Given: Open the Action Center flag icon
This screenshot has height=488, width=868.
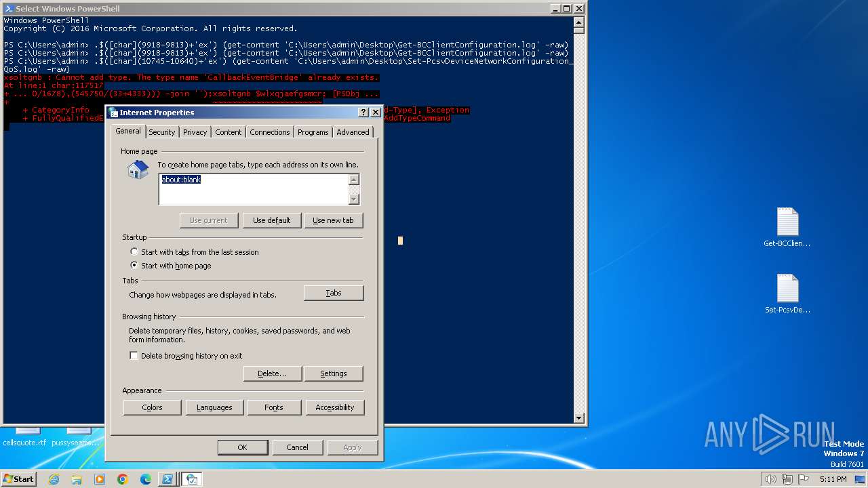Looking at the screenshot, I should pyautogui.click(x=804, y=479).
